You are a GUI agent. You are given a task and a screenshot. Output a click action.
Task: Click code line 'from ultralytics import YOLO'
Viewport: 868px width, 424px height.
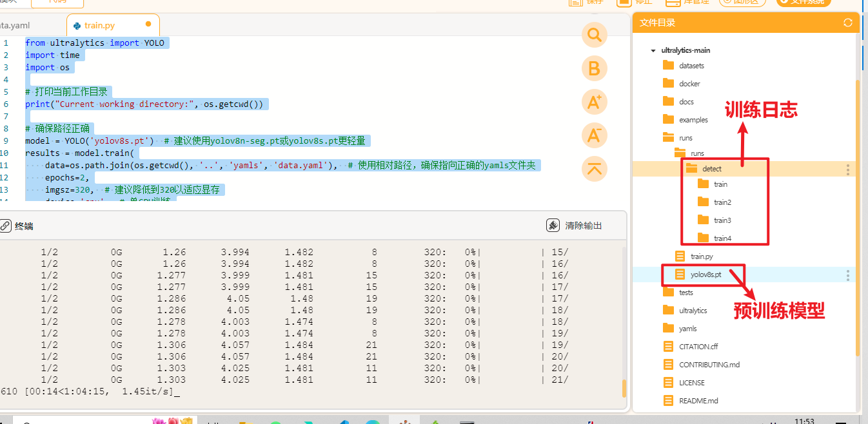pyautogui.click(x=95, y=43)
